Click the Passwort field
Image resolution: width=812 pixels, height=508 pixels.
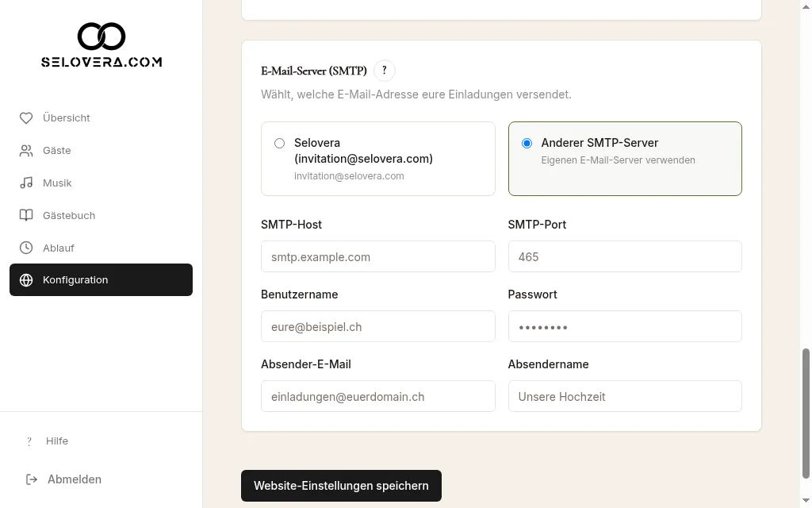625,326
